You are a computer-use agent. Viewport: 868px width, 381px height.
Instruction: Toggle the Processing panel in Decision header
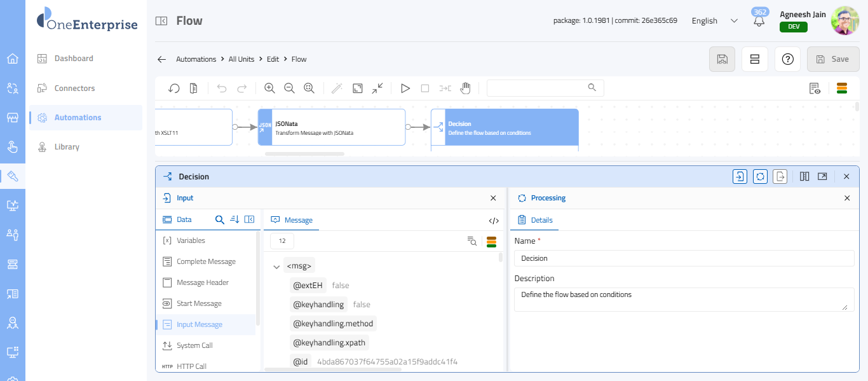click(x=760, y=176)
